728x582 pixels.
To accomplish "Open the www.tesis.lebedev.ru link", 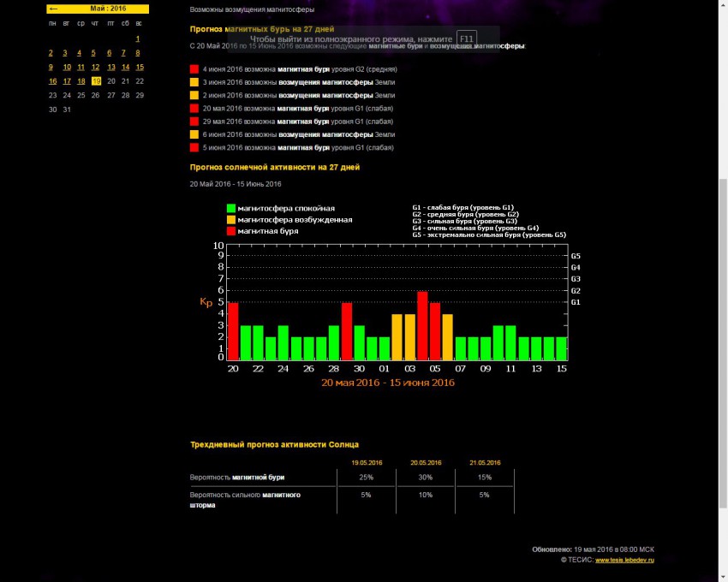I will 624,560.
